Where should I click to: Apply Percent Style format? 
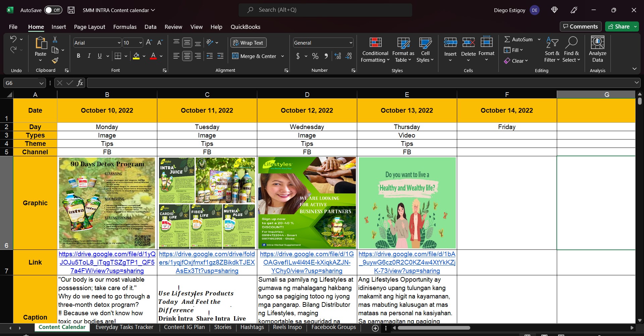pos(315,56)
